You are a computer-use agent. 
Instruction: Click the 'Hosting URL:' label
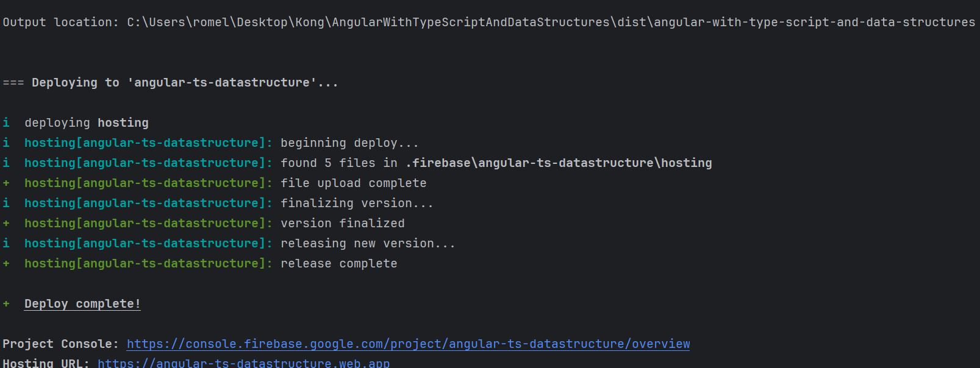(x=46, y=363)
